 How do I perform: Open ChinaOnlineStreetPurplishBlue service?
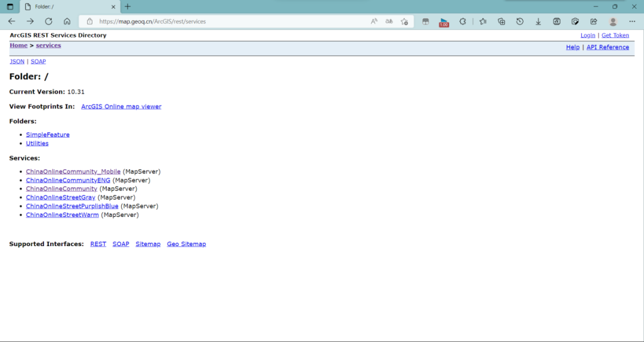72,206
